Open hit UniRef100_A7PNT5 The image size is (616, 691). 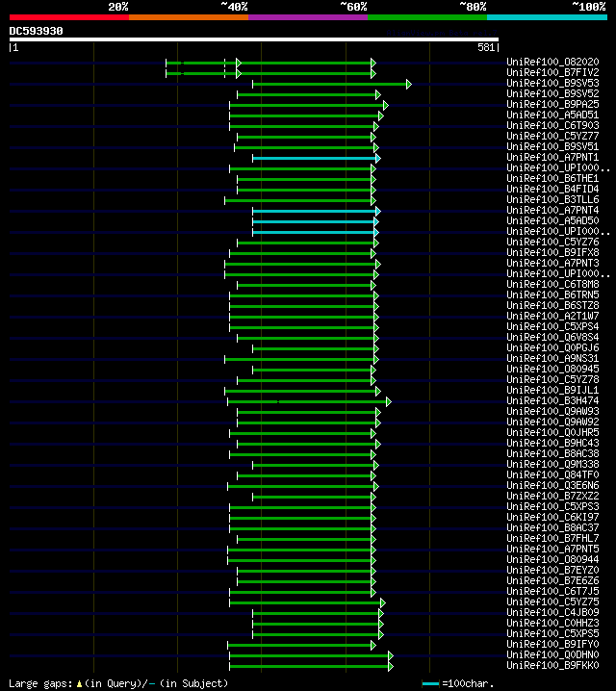[x=552, y=549]
